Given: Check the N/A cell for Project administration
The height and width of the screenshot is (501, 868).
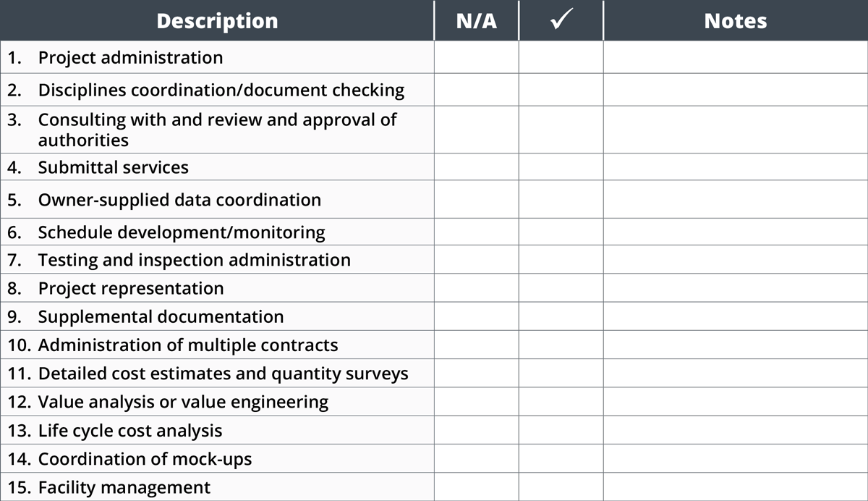Looking at the screenshot, I should click(477, 57).
